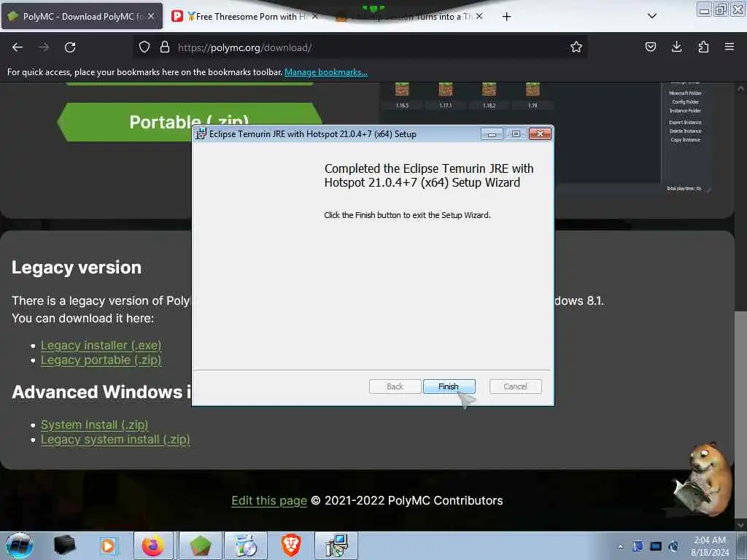Screen dimensions: 747x560
Task: Switch to the PolyMC download tab
Action: (x=82, y=17)
